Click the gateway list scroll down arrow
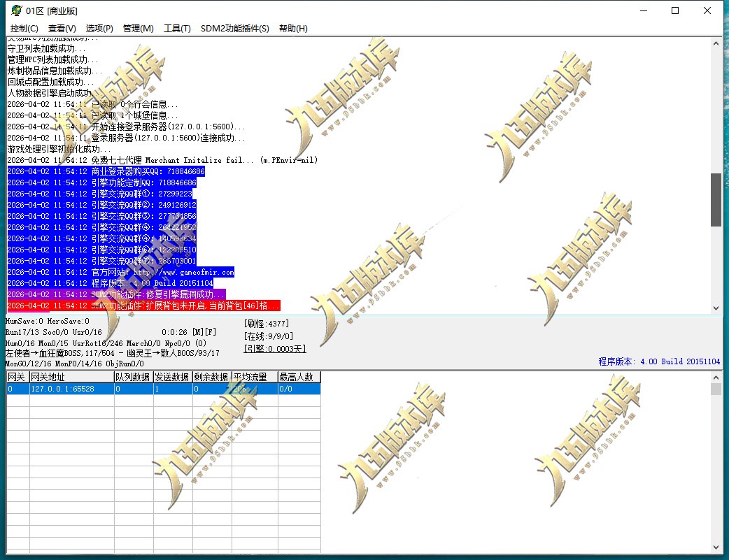Viewport: 729px width, 560px height. 716,547
